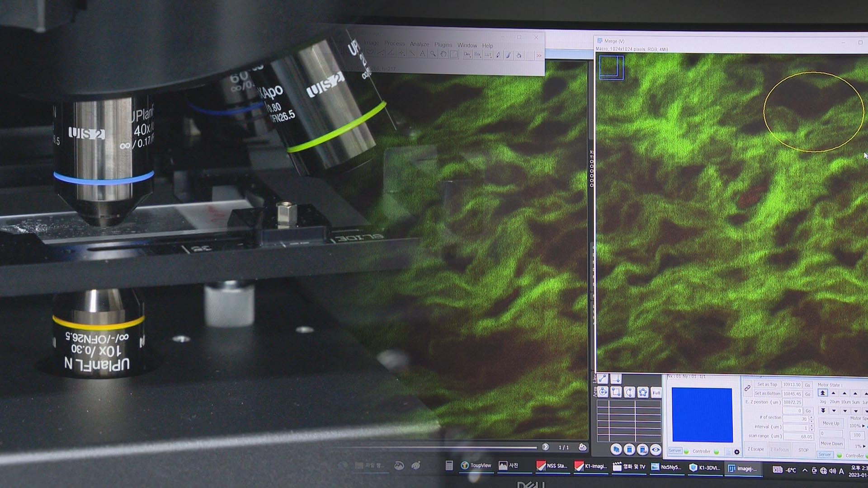Select the Color picker tool in ImageJ
This screenshot has height=488, width=868.
pyautogui.click(x=454, y=55)
